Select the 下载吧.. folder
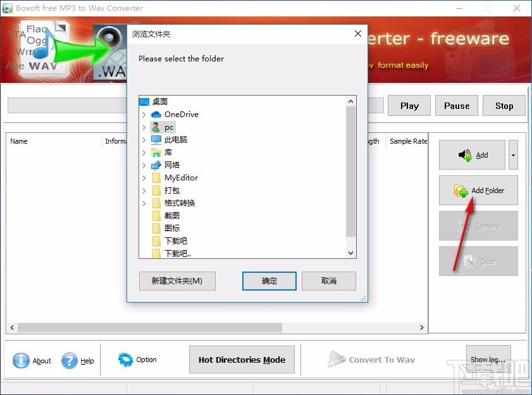532x395 pixels. (x=172, y=253)
